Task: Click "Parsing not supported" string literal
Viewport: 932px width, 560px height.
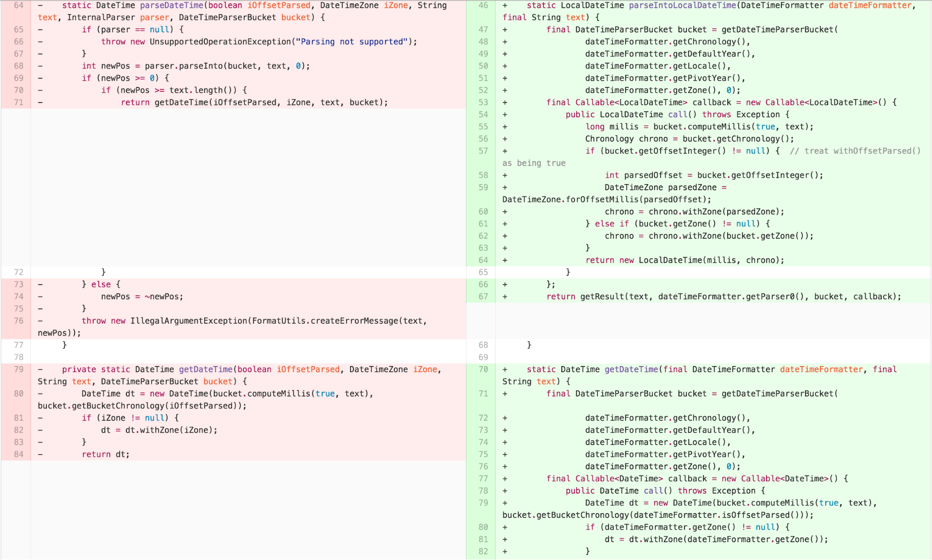Action: 352,42
